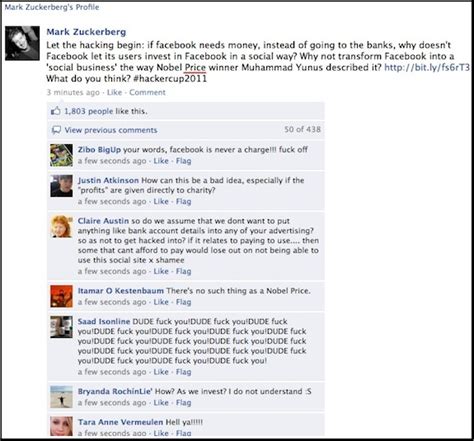This screenshot has height=441, width=474.
Task: Like Justin Atkinson's comment
Action: pos(161,201)
